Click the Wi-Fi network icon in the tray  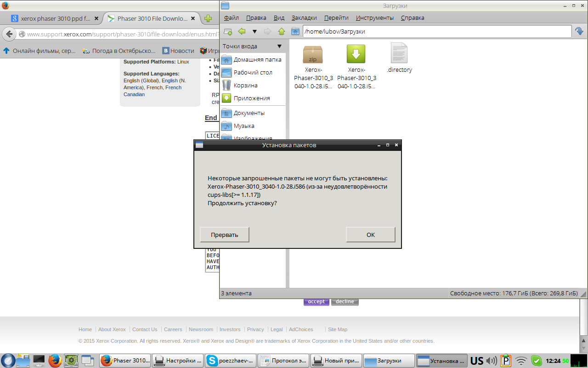tap(520, 361)
